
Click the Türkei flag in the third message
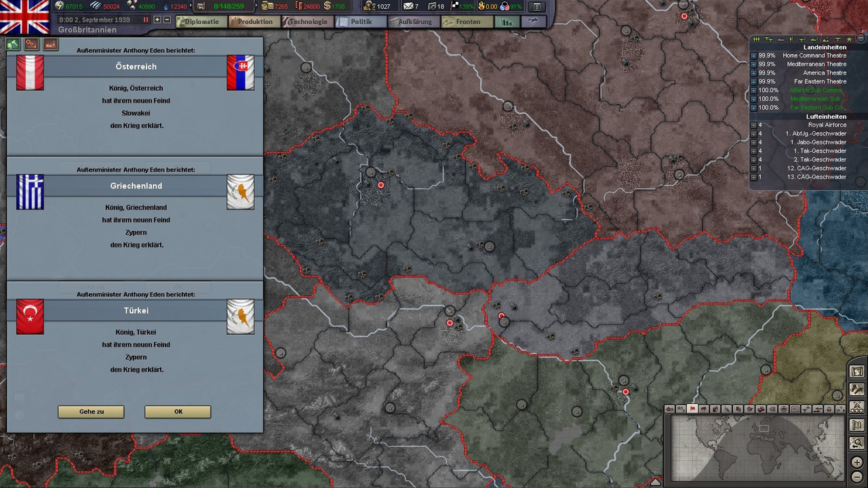(x=30, y=317)
